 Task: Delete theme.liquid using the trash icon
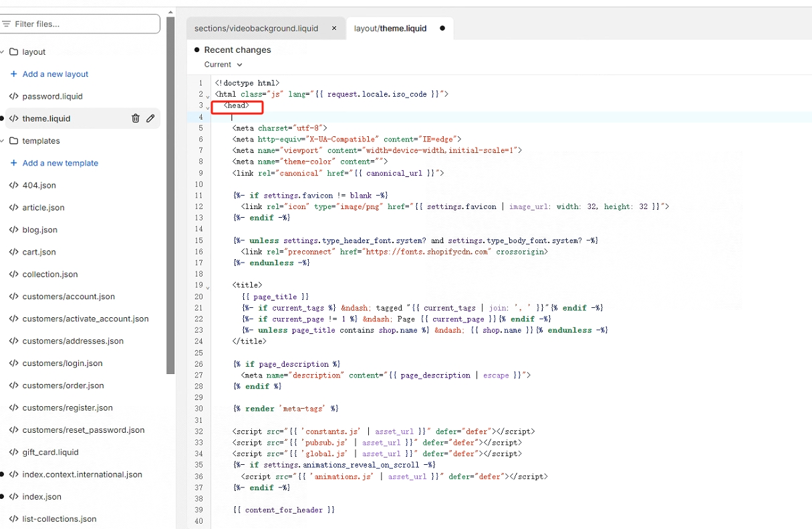point(135,118)
